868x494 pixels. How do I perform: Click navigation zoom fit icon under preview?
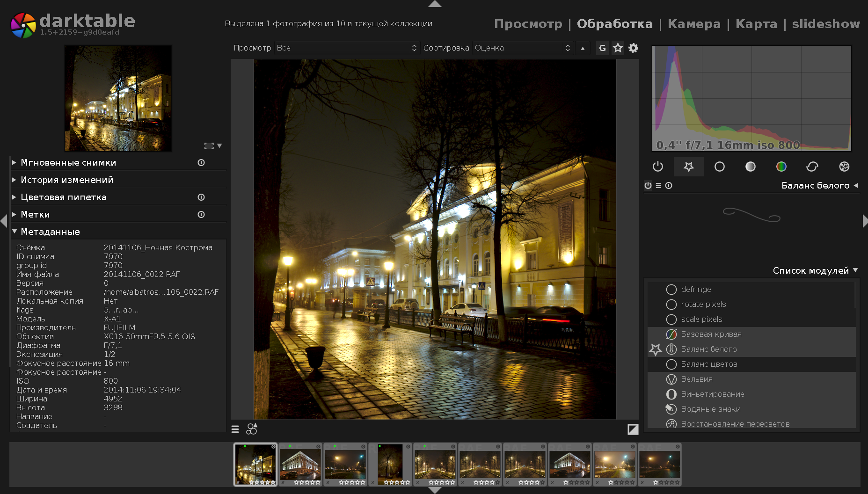point(209,146)
